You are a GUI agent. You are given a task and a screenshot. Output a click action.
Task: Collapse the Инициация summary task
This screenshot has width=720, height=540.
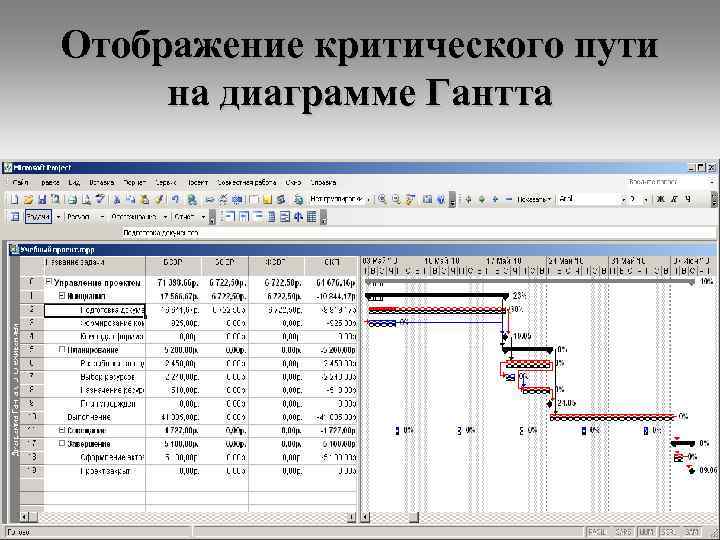[x=62, y=296]
